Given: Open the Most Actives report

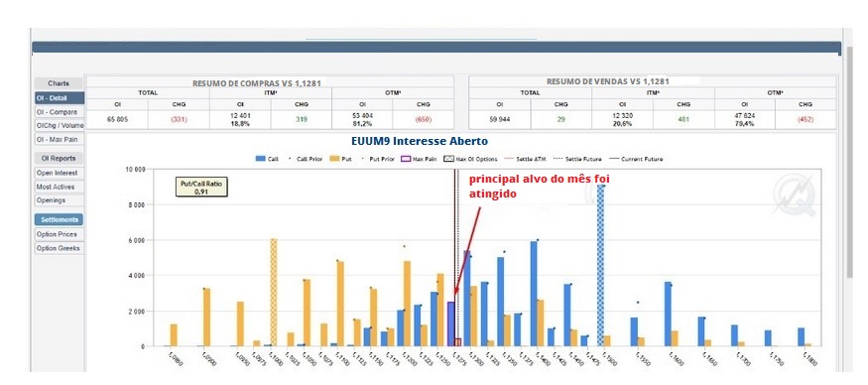Looking at the screenshot, I should coord(59,187).
